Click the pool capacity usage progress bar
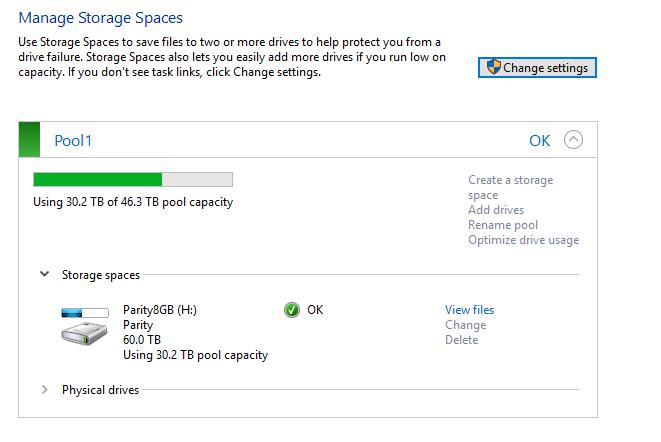The height and width of the screenshot is (442, 661). point(133,179)
